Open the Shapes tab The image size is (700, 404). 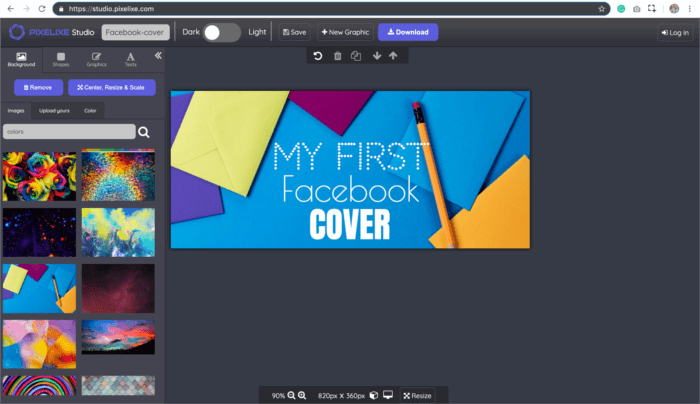(x=61, y=59)
